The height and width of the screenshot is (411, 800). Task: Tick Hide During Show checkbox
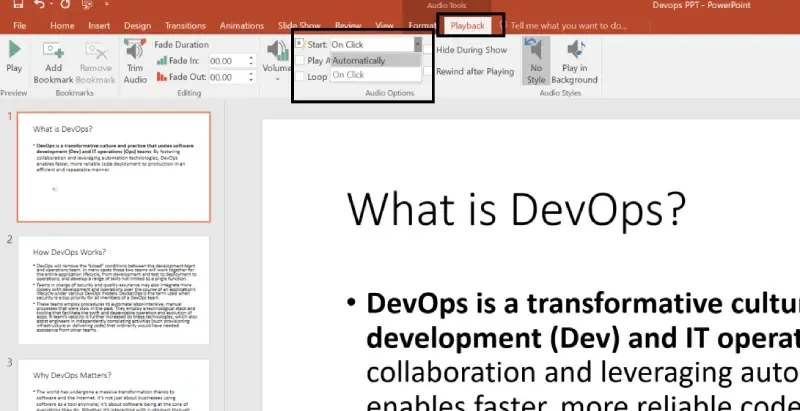[x=428, y=50]
